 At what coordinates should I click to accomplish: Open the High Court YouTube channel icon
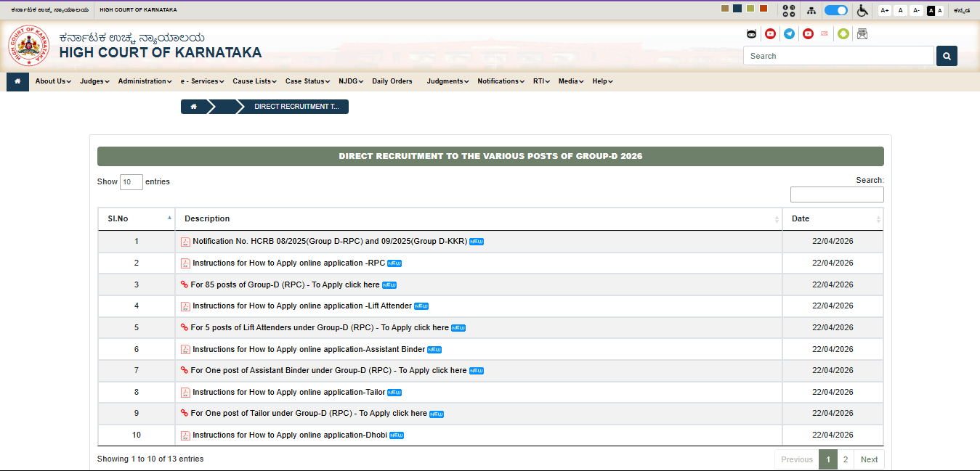point(770,33)
